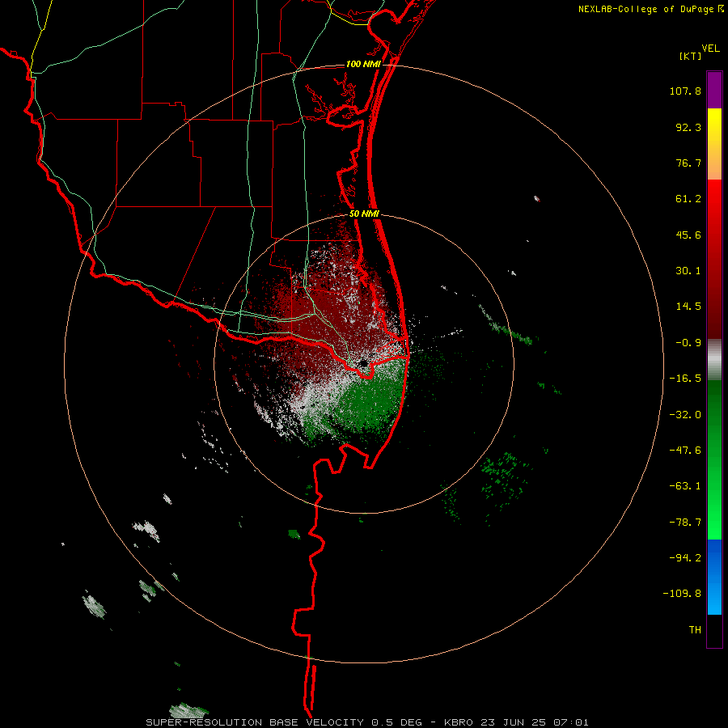
Task: Click the -109.8 legend value
Action: (x=682, y=594)
